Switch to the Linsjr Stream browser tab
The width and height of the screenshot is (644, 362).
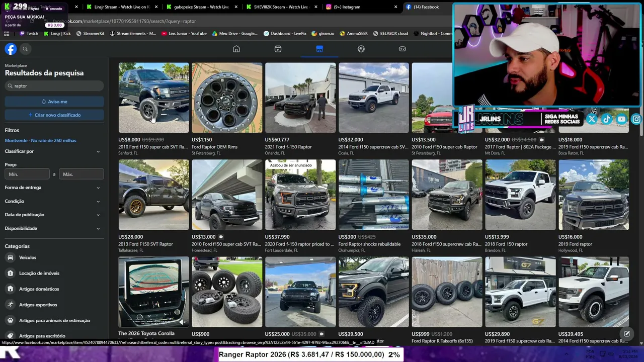121,7
